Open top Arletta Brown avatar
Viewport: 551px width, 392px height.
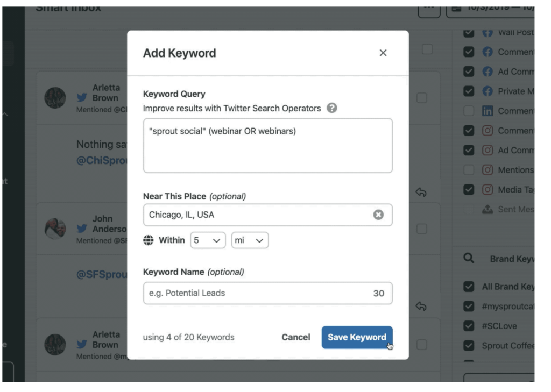55,98
